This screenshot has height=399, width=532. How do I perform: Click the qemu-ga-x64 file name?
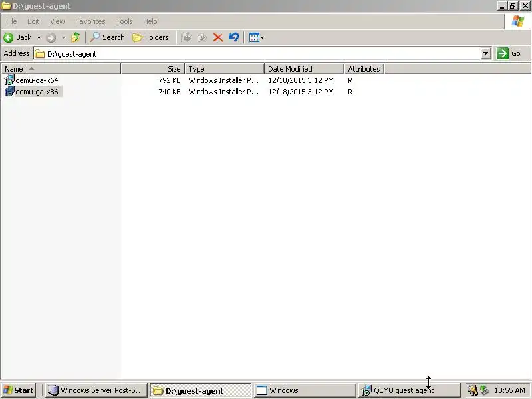click(37, 80)
